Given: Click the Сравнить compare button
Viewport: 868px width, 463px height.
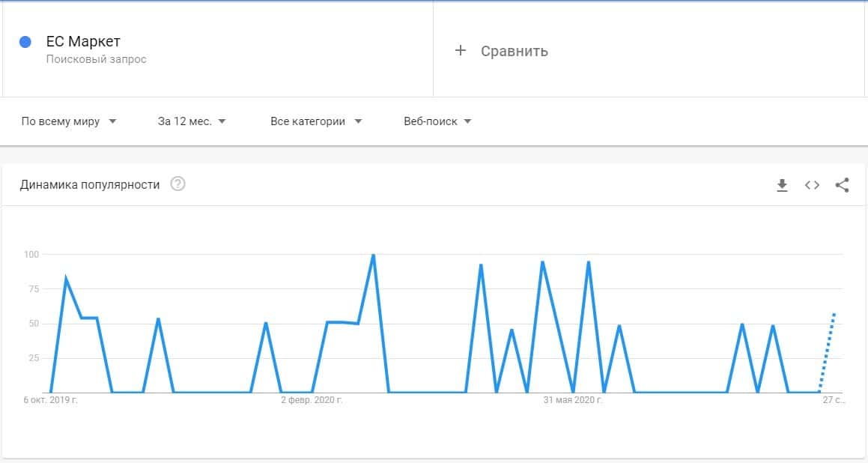Looking at the screenshot, I should (514, 51).
